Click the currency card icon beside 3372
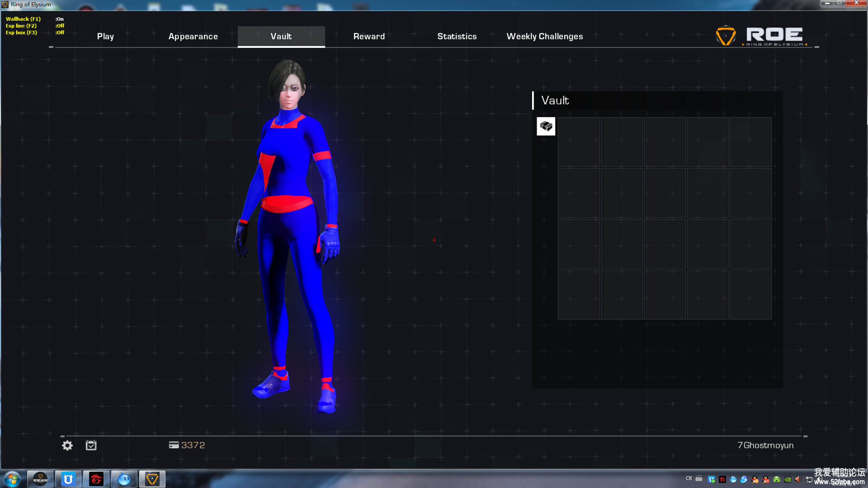 coord(174,445)
